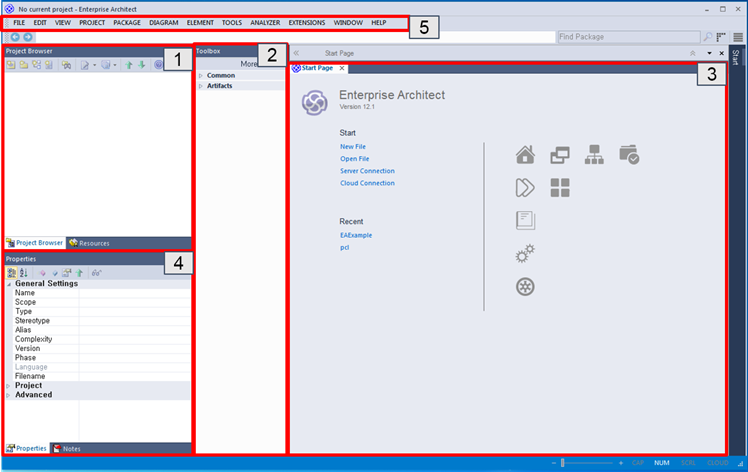Click the zoom in plus button

[621, 463]
